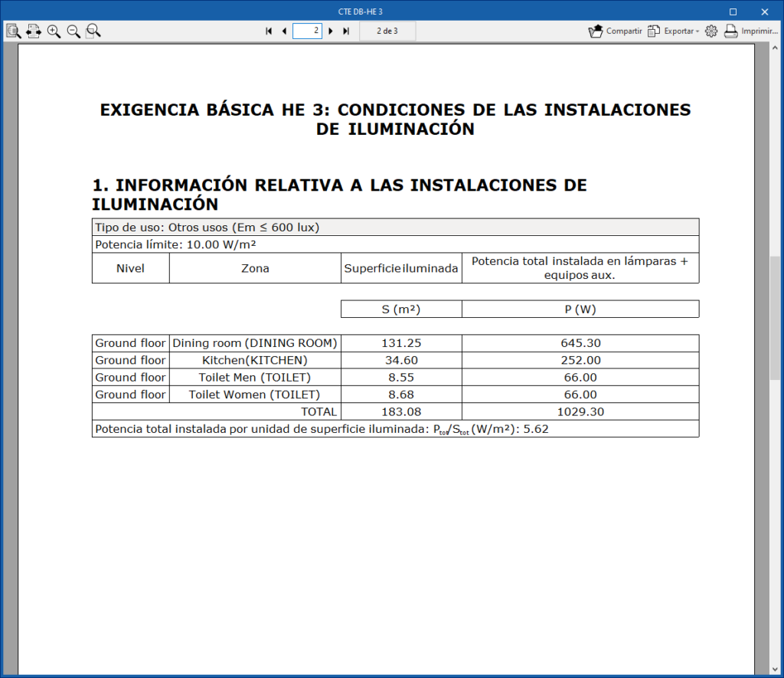
Task: Click 'Toilet Men (TOILET)' cell
Action: point(255,377)
